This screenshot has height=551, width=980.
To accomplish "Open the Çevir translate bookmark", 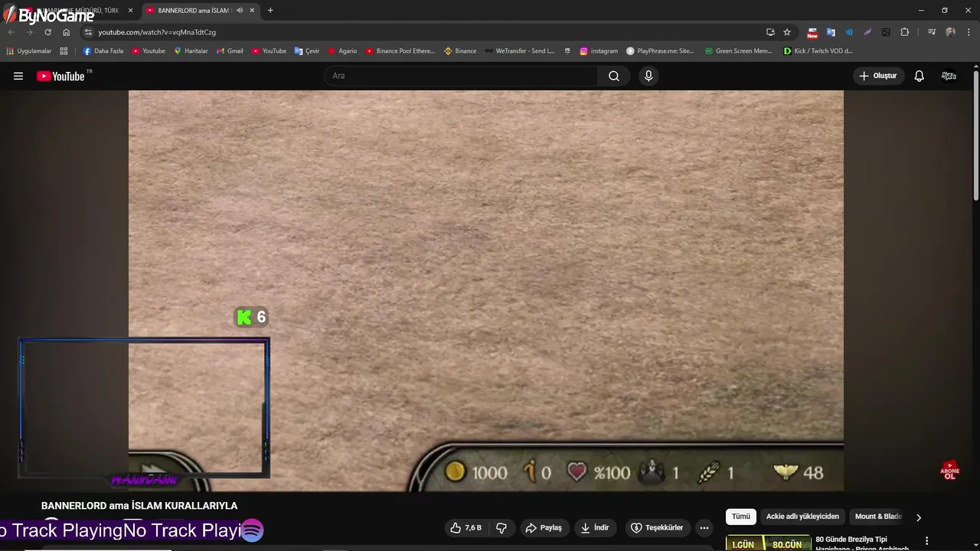I will click(x=307, y=51).
